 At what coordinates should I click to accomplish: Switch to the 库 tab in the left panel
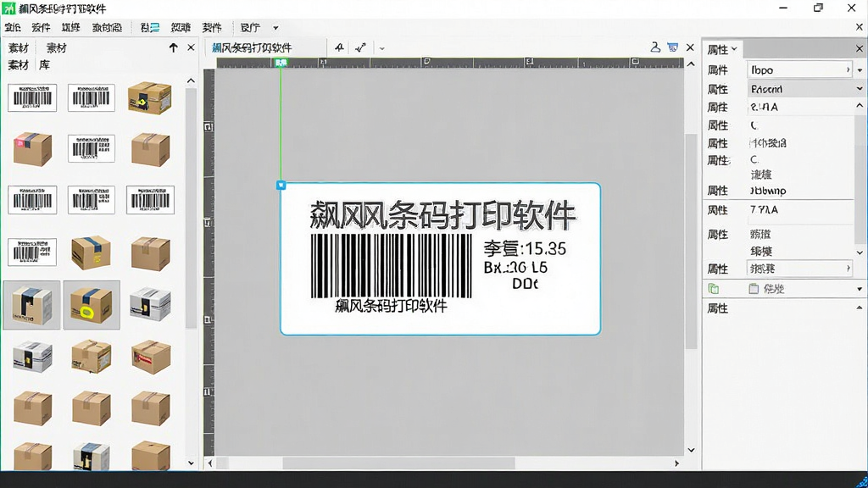44,64
